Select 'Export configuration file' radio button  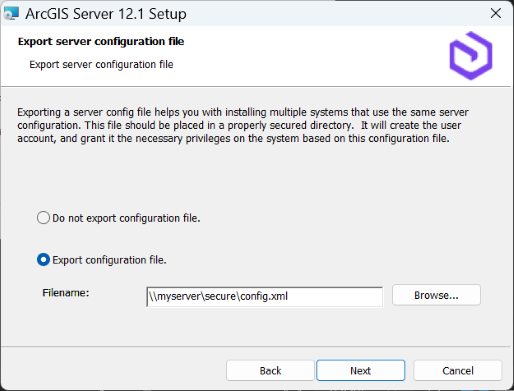pyautogui.click(x=43, y=260)
